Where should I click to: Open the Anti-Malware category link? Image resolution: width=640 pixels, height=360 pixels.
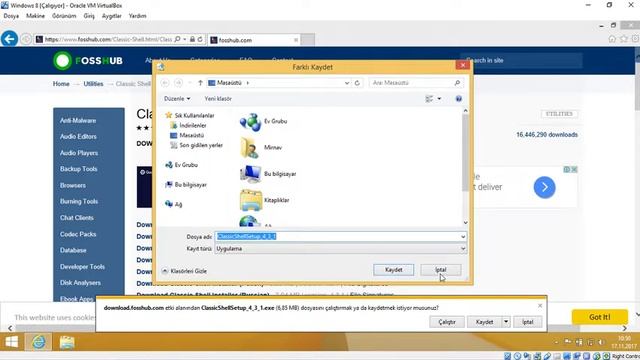pos(78,121)
